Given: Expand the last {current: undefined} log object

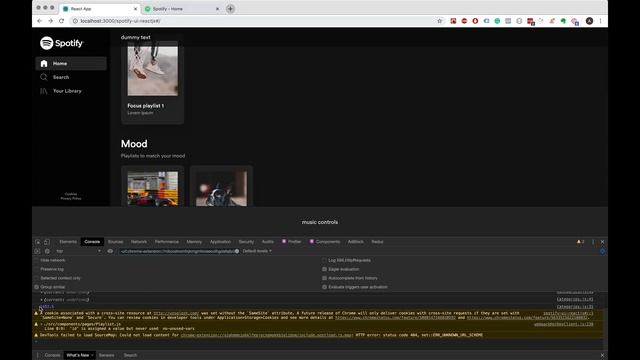Looking at the screenshot, I should [x=41, y=300].
